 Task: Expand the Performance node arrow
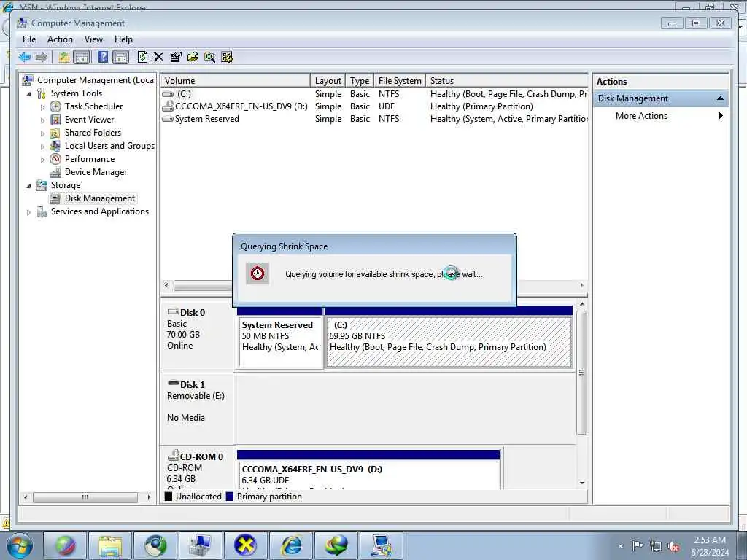pos(42,160)
